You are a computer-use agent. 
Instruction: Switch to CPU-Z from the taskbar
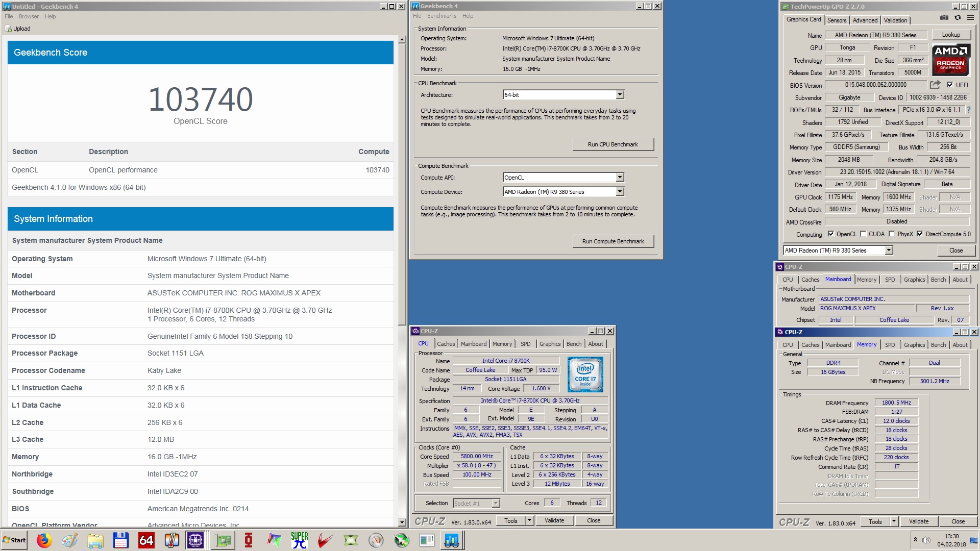(195, 540)
